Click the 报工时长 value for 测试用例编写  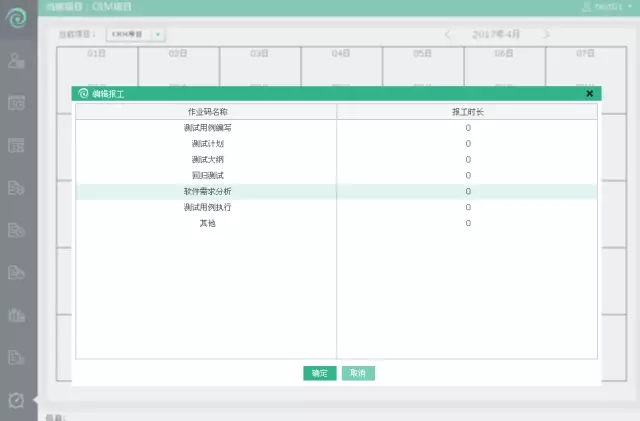coord(468,128)
